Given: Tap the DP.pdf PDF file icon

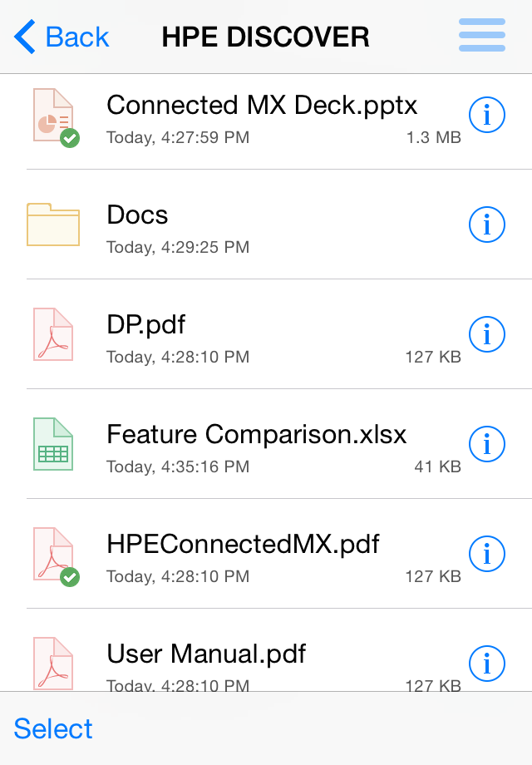Looking at the screenshot, I should click(53, 334).
